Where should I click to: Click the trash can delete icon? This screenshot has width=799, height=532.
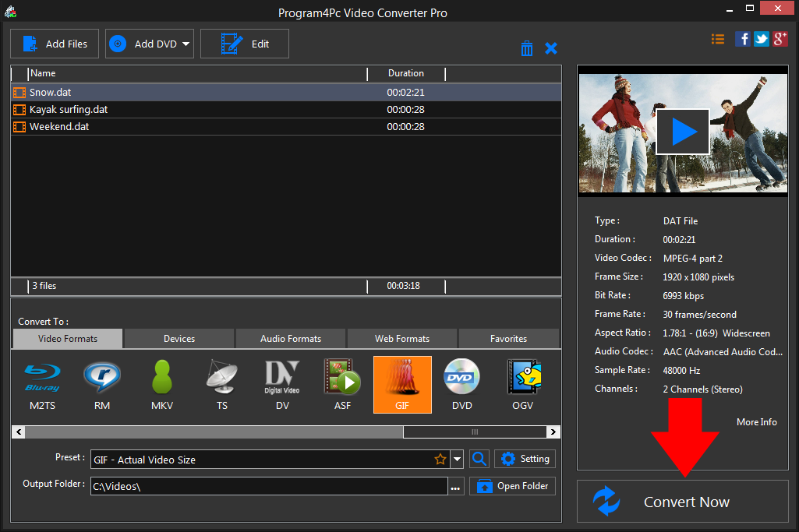click(x=527, y=48)
